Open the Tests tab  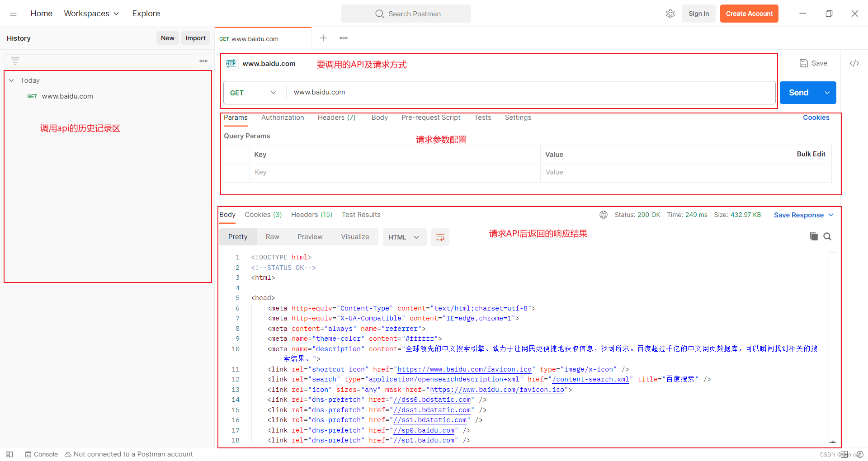482,118
